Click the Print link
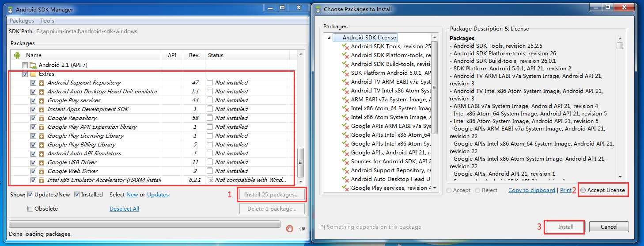Viewport: 644px width, 246px height. point(566,190)
